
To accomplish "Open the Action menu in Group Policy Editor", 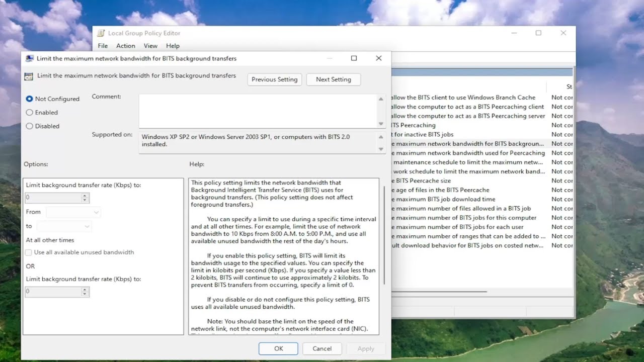I will [126, 46].
